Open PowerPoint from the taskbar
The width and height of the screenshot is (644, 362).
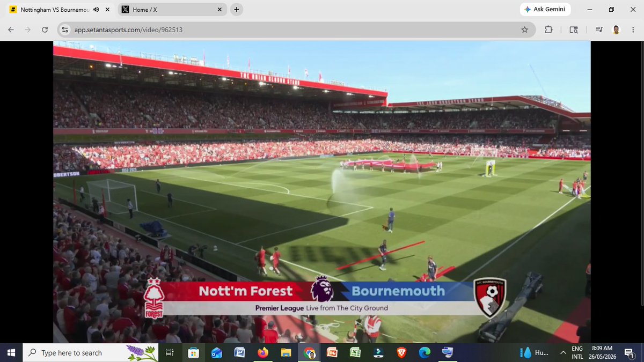click(332, 353)
